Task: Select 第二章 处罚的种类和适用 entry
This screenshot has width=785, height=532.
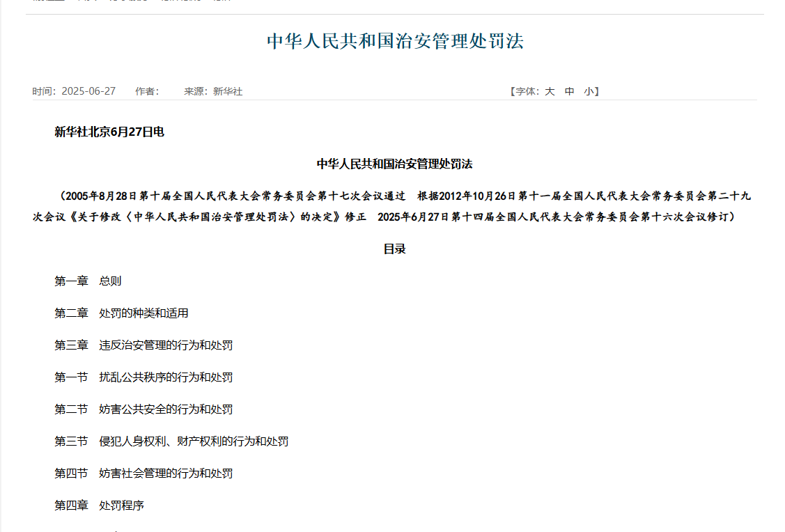Action: pyautogui.click(x=121, y=313)
